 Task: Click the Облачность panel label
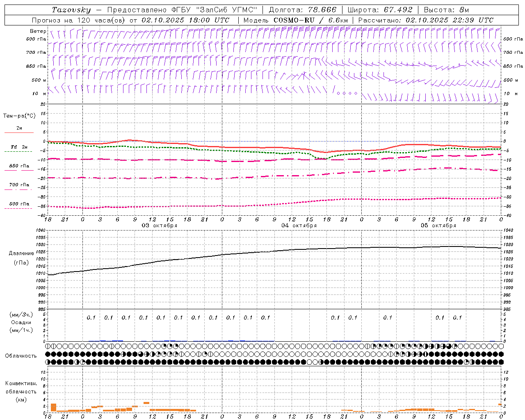(21, 356)
